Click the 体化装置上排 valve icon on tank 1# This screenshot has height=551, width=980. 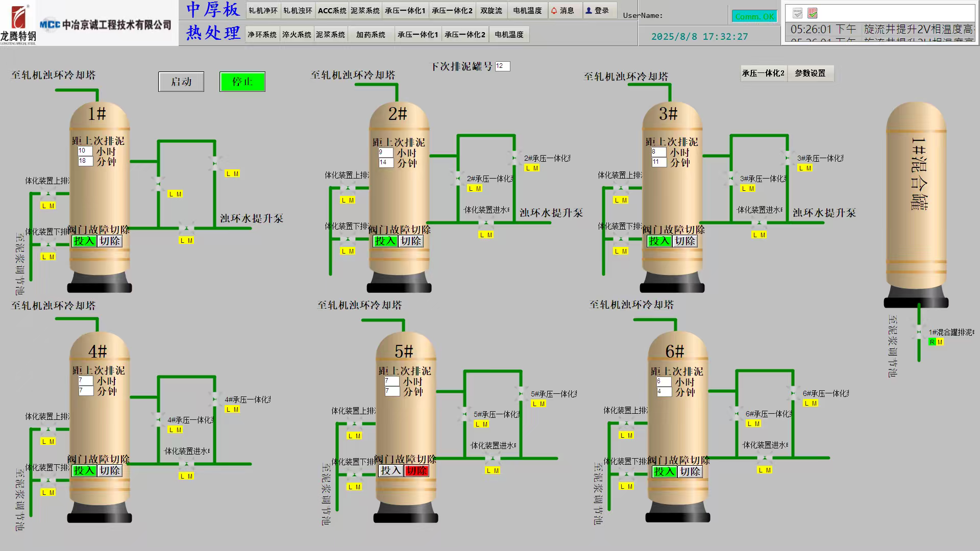point(48,193)
